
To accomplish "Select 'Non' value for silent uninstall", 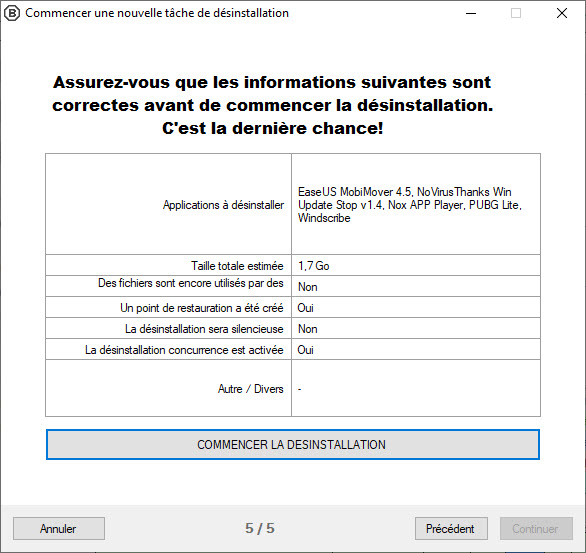I will tap(308, 329).
